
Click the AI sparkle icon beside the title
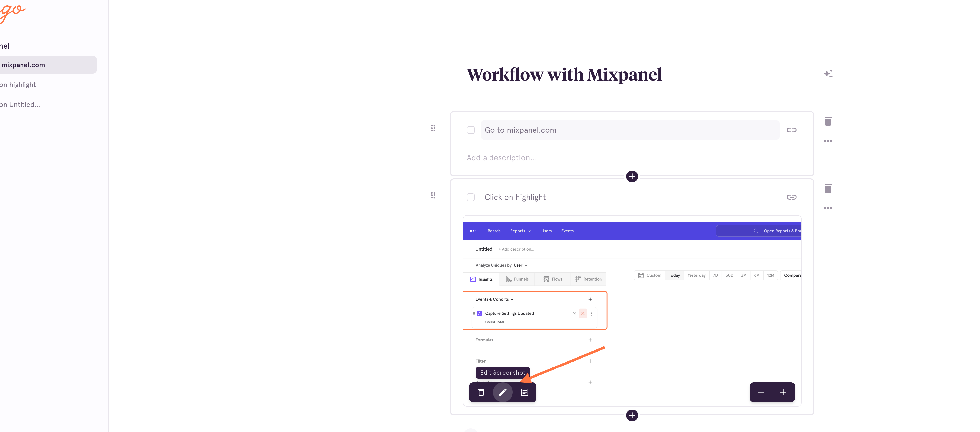[828, 74]
